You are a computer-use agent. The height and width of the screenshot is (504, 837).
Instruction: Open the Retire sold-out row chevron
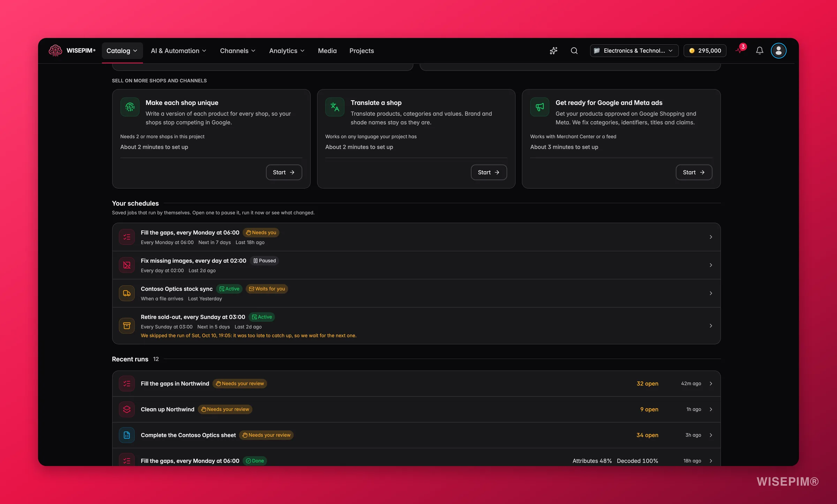[x=711, y=326]
